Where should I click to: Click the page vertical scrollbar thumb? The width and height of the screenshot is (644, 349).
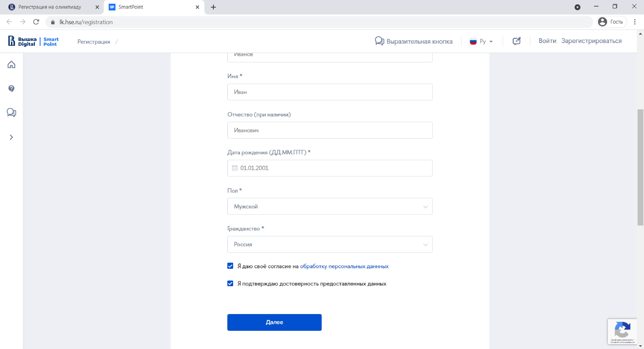click(x=640, y=167)
